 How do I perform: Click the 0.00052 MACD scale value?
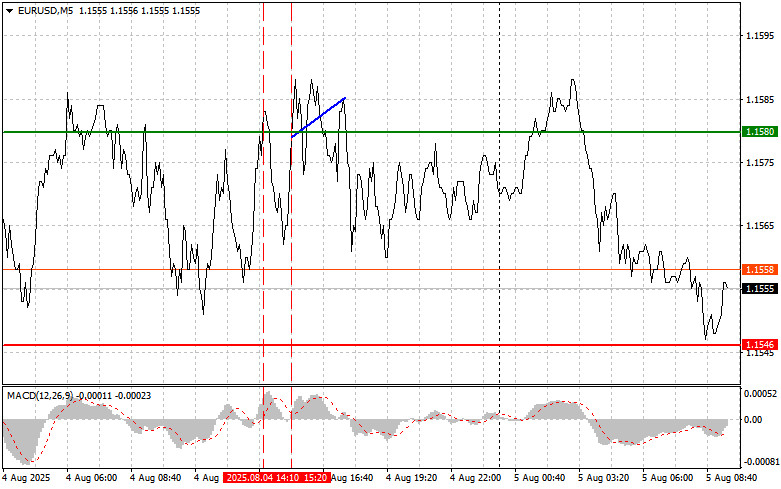pyautogui.click(x=760, y=394)
